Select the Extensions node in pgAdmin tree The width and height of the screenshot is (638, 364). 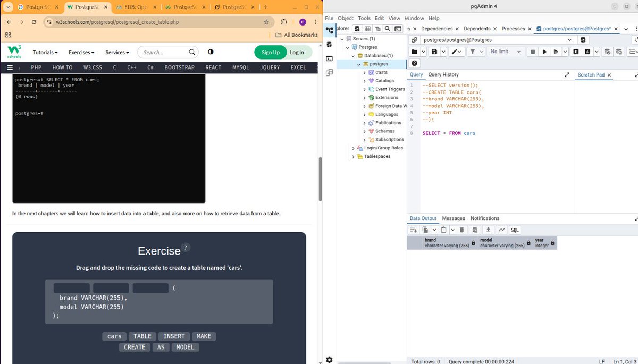point(387,98)
